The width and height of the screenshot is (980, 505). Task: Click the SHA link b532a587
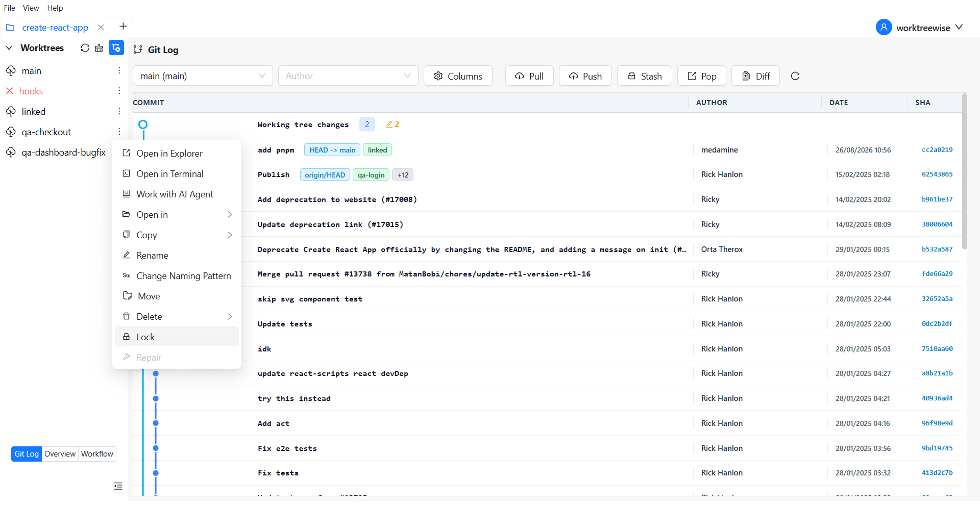[x=937, y=249]
